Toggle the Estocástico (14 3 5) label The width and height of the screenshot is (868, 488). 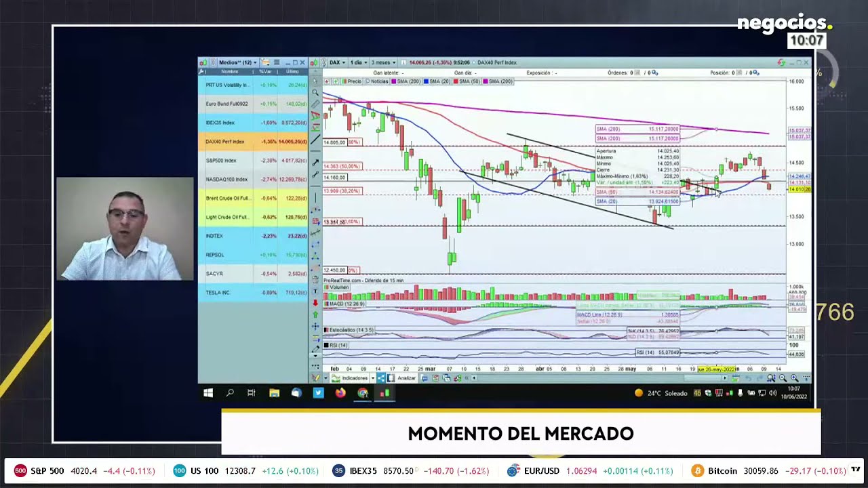(x=349, y=330)
